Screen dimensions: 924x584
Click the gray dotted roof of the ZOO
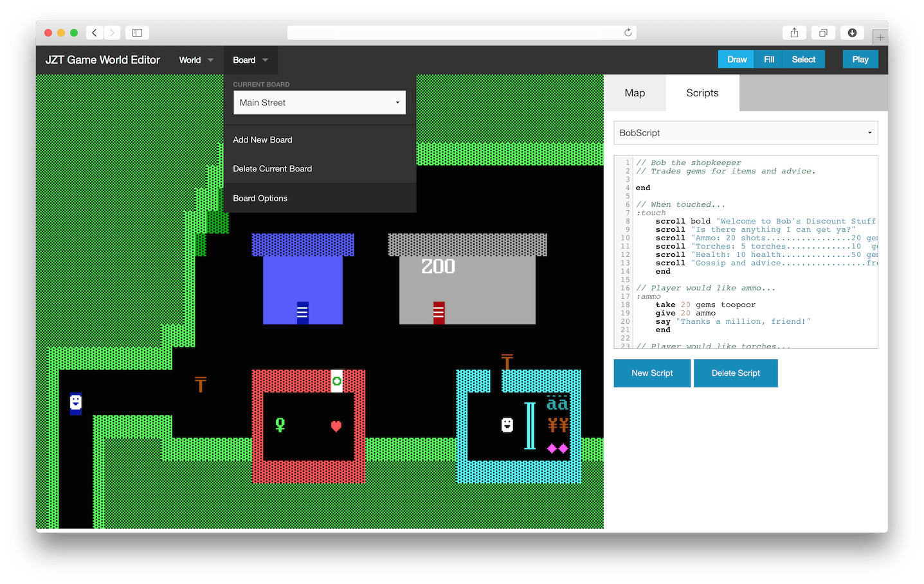click(467, 245)
